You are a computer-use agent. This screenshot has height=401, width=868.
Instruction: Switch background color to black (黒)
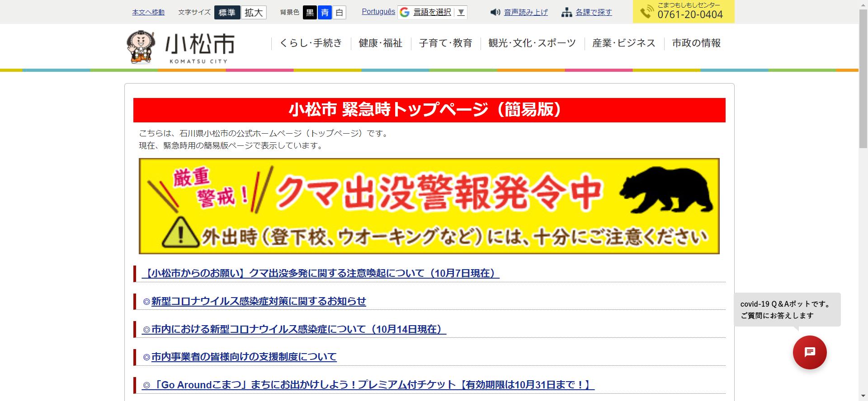point(310,12)
